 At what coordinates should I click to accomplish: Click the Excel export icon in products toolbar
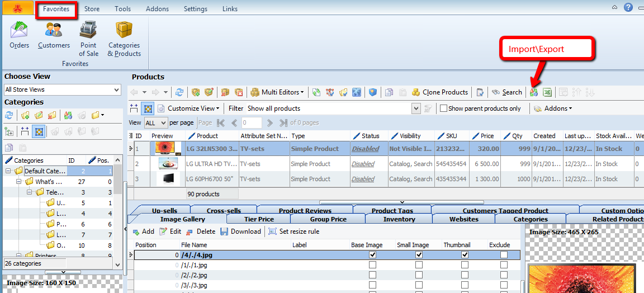[547, 92]
